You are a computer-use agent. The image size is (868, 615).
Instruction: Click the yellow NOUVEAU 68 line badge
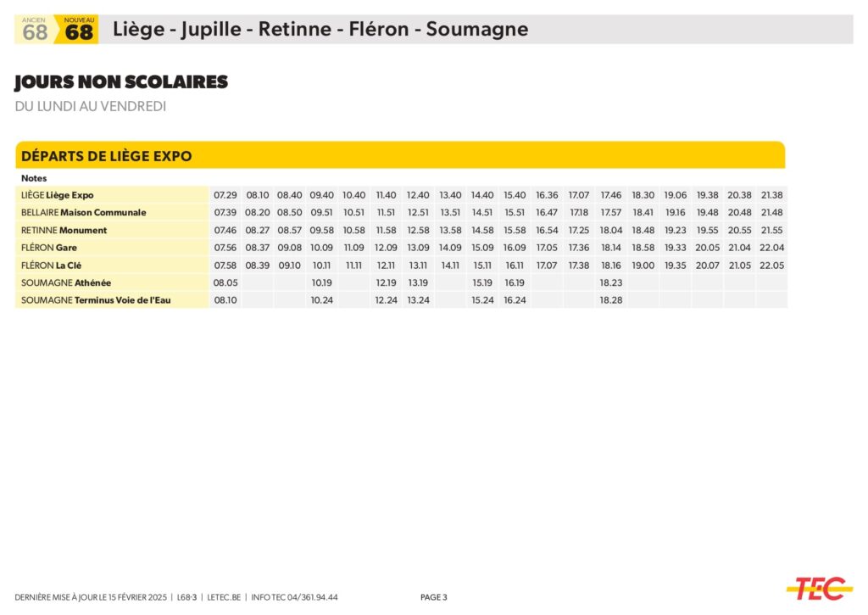tap(79, 30)
